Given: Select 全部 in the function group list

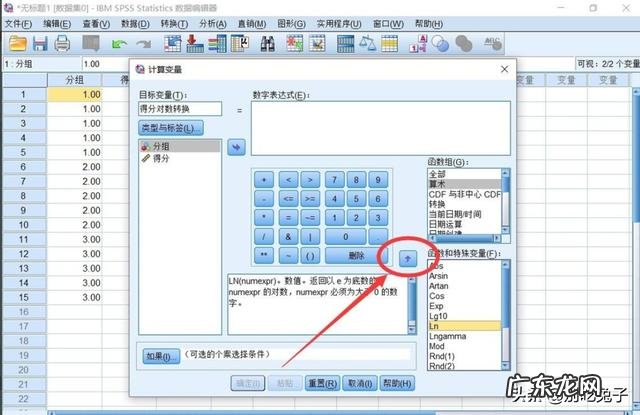Looking at the screenshot, I should click(464, 174).
